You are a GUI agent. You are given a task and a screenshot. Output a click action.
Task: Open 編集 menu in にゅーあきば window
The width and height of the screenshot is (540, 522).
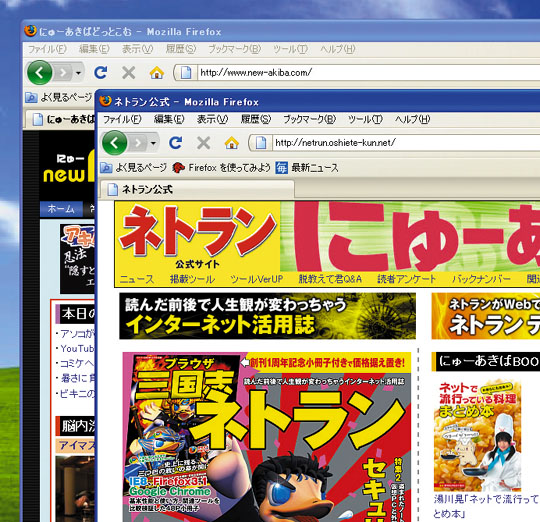coord(94,49)
